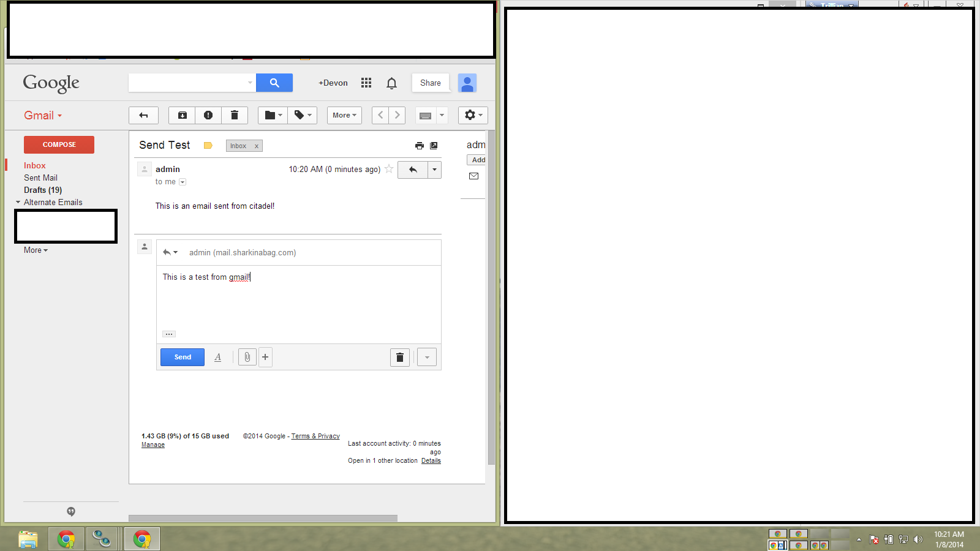980x551 pixels.
Task: Collapse the Alternate Emails section
Action: pos(18,202)
